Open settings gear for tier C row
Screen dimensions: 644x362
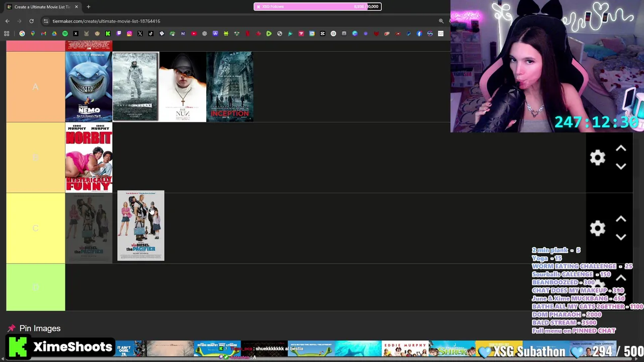[x=597, y=228]
